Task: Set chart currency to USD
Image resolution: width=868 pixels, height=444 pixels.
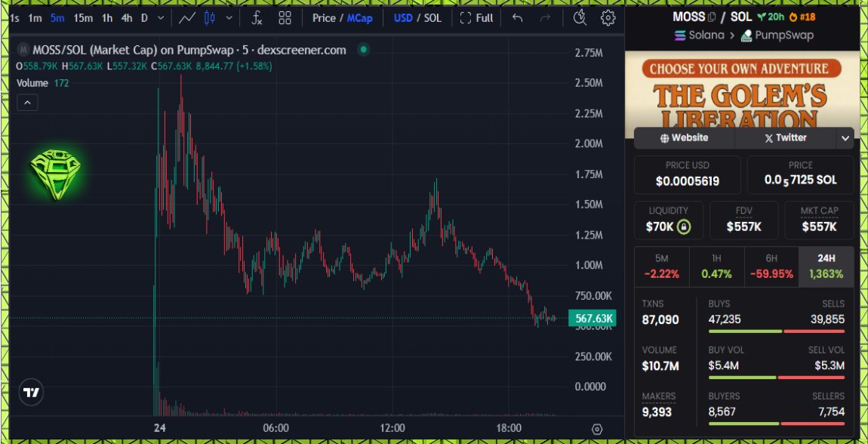Action: click(403, 18)
